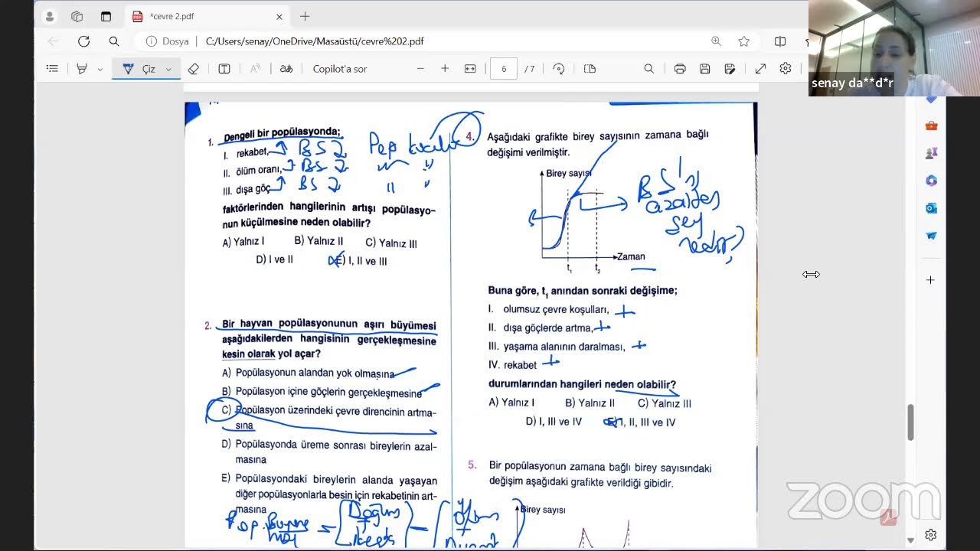The image size is (980, 551).
Task: Print the PDF document
Action: [680, 69]
